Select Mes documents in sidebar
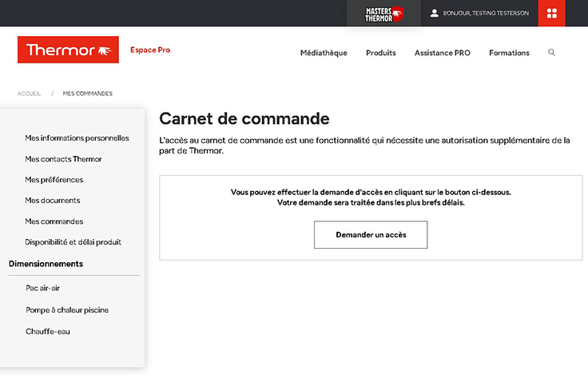The width and height of the screenshot is (588, 387). pos(53,201)
